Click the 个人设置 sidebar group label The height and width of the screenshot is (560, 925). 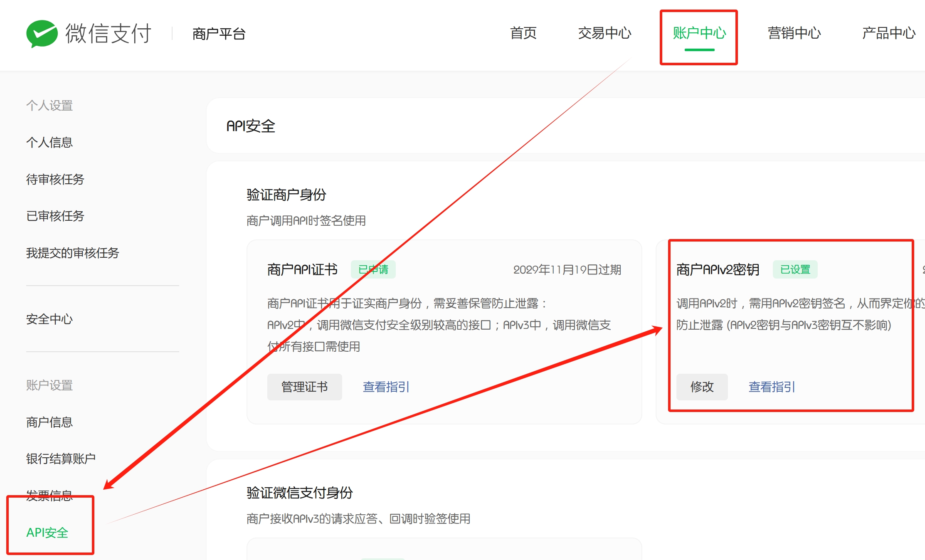coord(49,106)
